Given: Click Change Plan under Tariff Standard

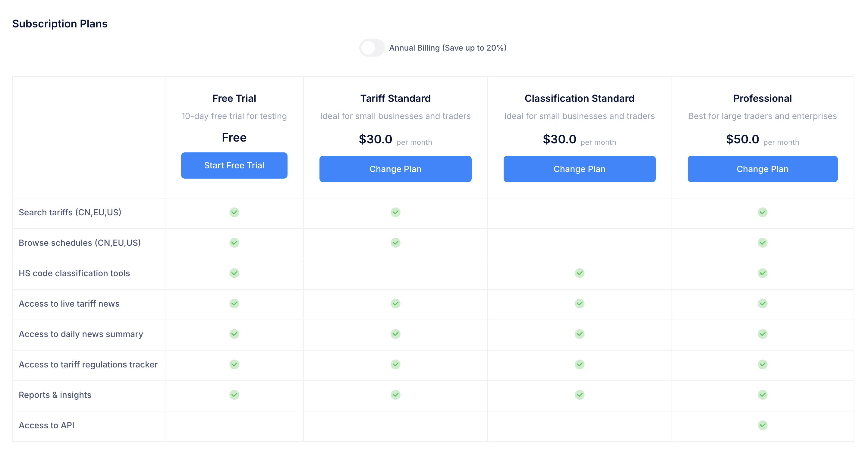Looking at the screenshot, I should 395,169.
